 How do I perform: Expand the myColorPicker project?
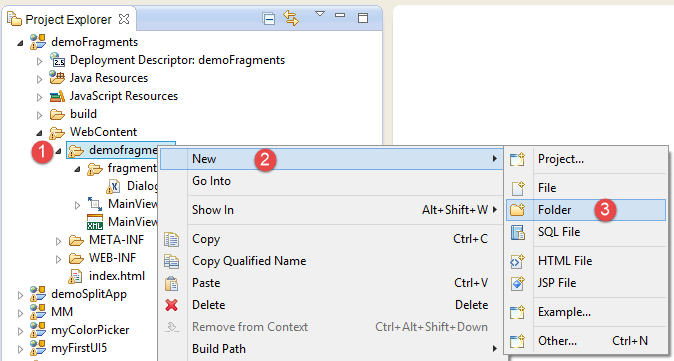20,331
